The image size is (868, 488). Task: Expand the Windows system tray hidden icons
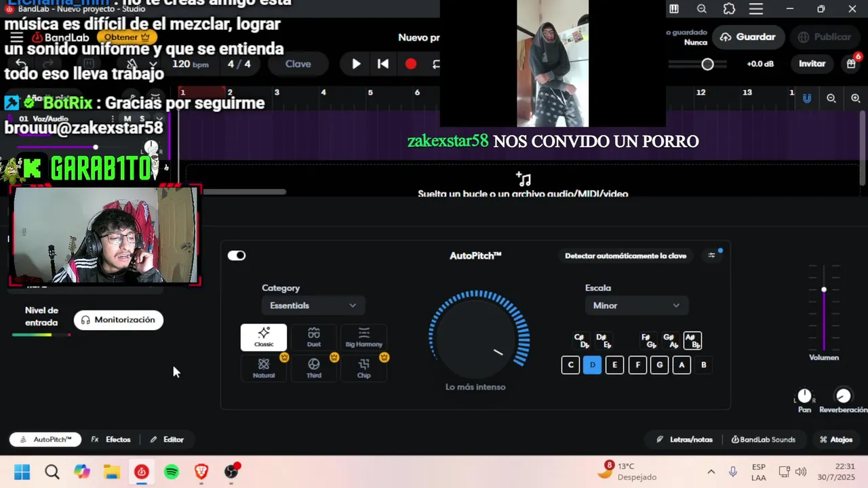click(711, 472)
